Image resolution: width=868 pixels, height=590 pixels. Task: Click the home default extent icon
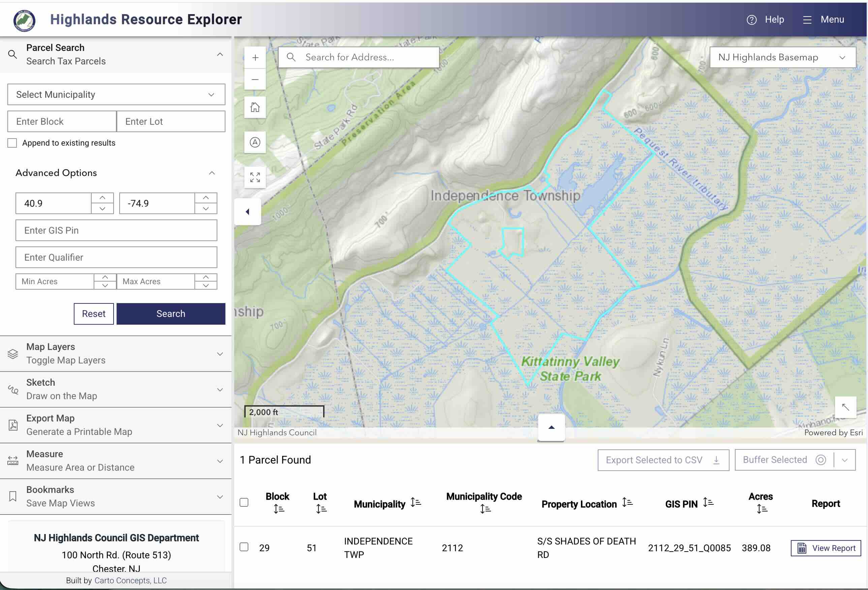255,107
